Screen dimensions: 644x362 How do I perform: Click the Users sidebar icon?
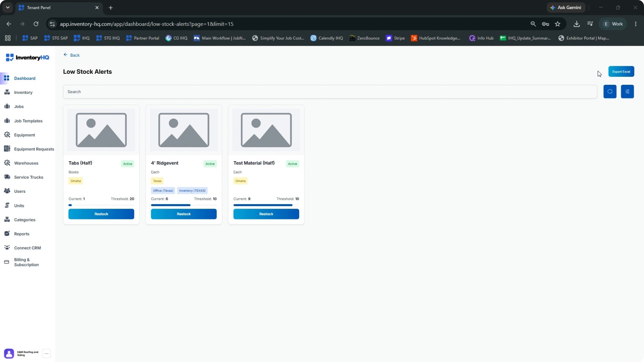[7, 191]
